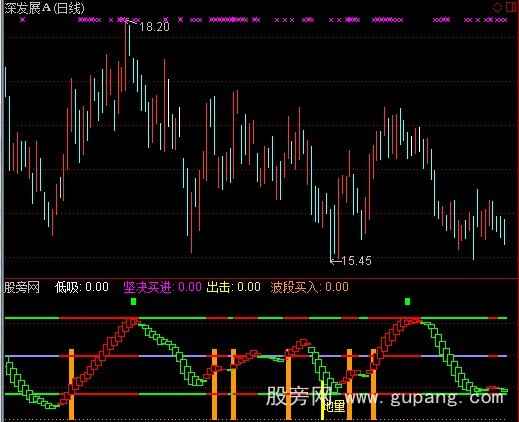The image size is (519, 422).
Task: Click the chart title 深发展A (日线)
Action: tap(44, 8)
